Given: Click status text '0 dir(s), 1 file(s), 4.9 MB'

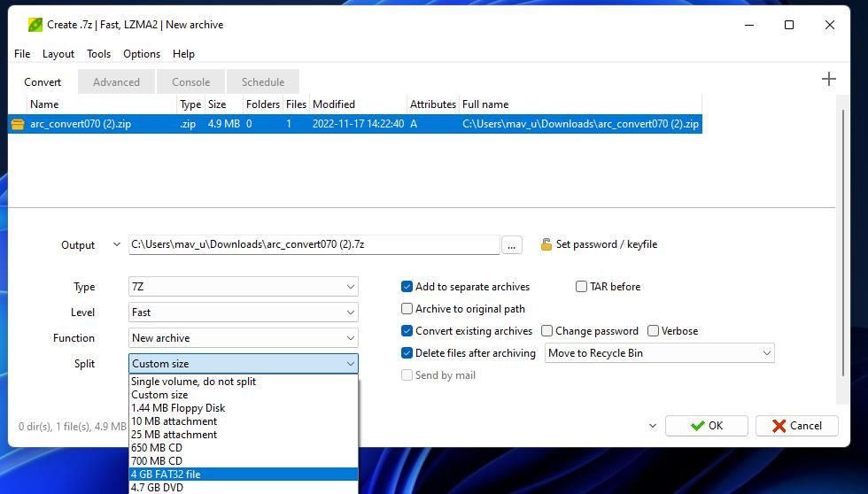Looking at the screenshot, I should (73, 427).
